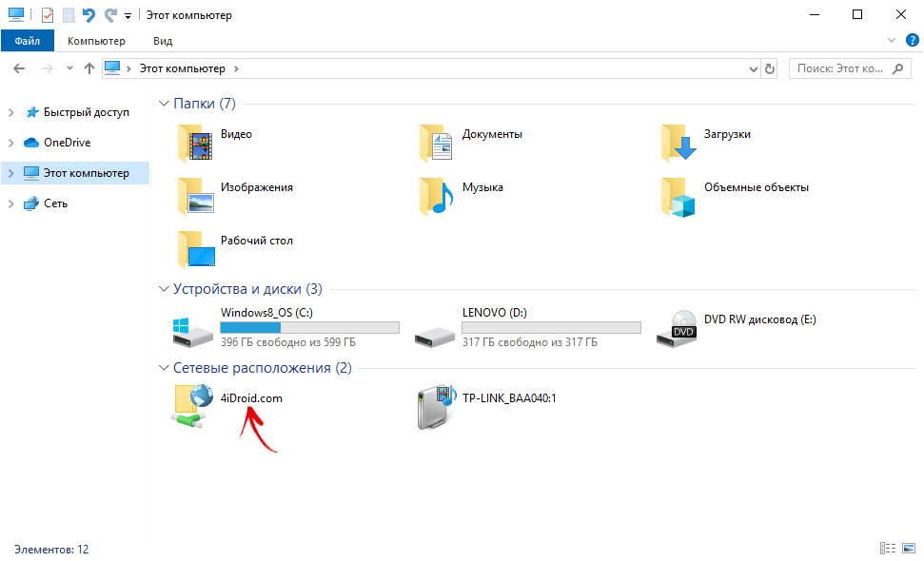Open the Музыка folder icon

point(438,196)
